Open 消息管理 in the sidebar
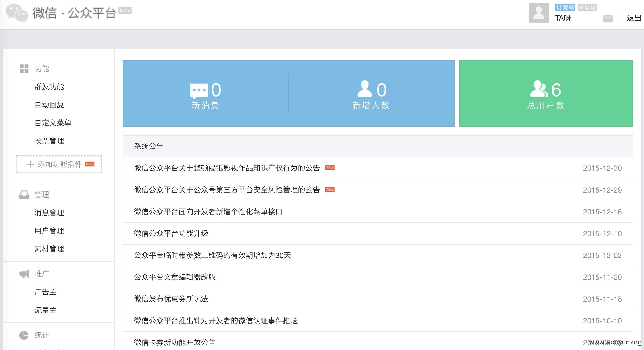Screen dimensions: 644x350 tap(49, 213)
